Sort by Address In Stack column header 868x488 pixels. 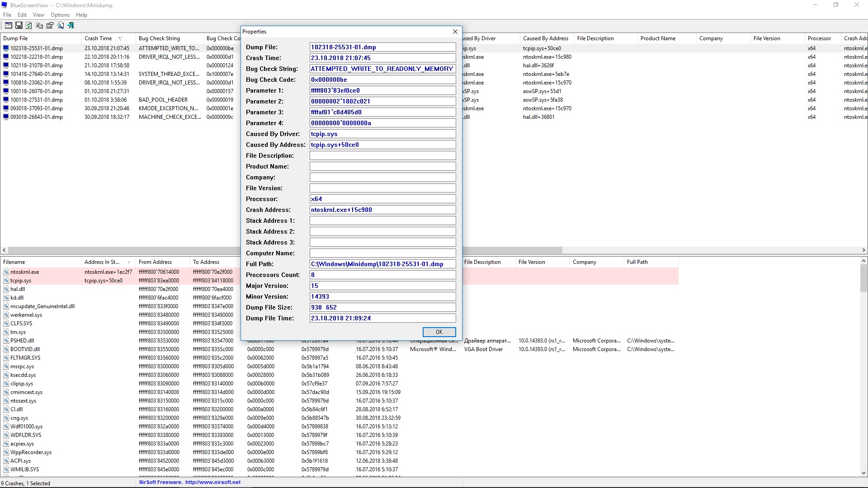[102, 262]
